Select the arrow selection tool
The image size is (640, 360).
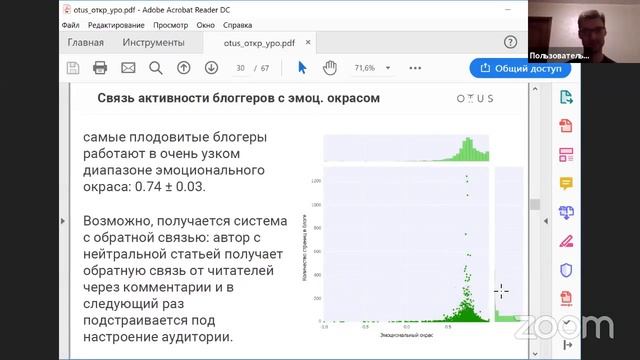(302, 68)
